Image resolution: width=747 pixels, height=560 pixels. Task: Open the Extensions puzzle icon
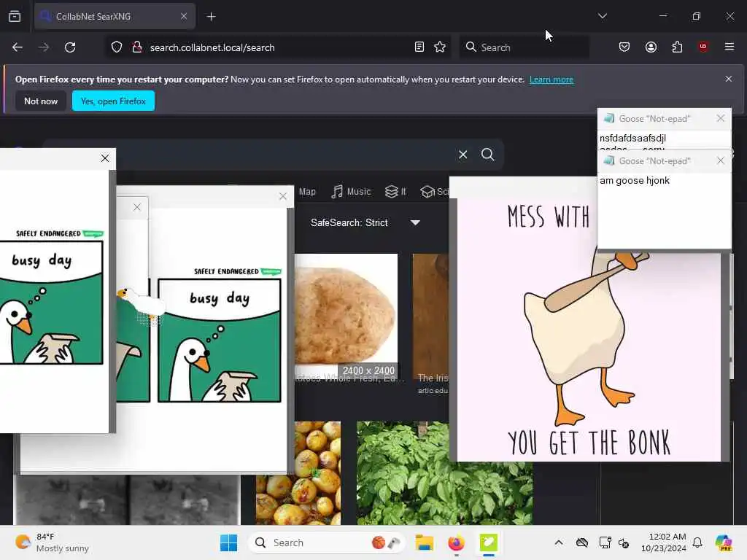click(677, 47)
